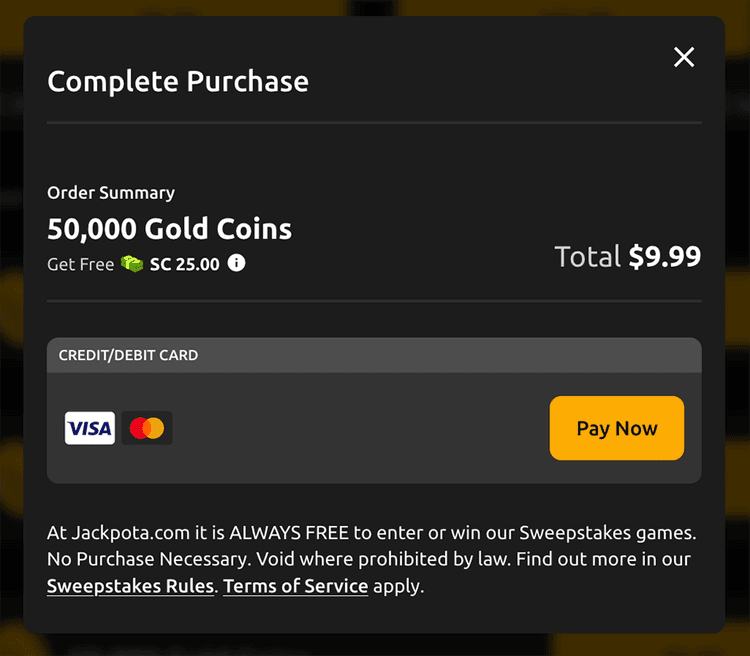The image size is (750, 656).
Task: Click the Visa card logo
Action: (90, 428)
